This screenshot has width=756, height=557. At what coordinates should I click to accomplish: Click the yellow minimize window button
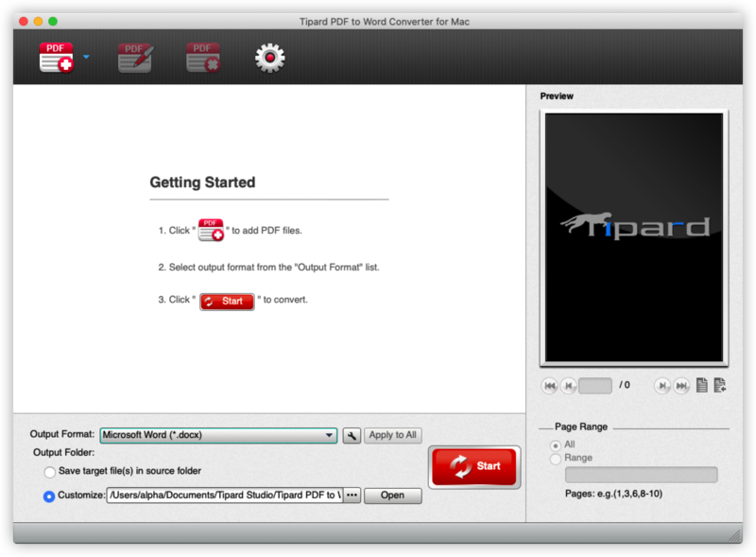click(39, 21)
